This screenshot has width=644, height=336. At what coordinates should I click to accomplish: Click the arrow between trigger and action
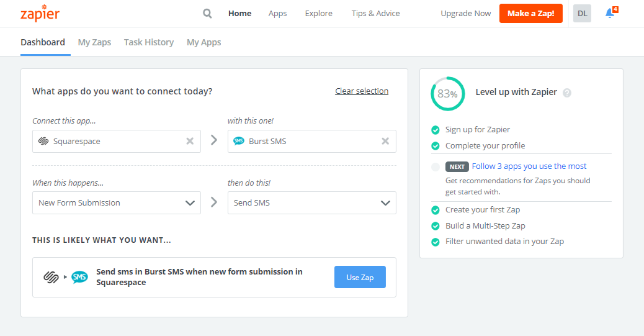pyautogui.click(x=214, y=202)
